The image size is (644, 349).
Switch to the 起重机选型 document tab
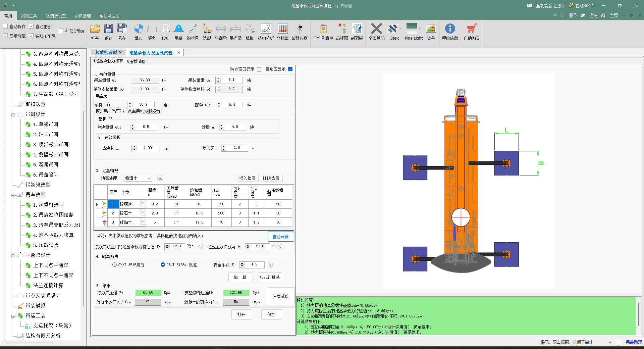106,52
